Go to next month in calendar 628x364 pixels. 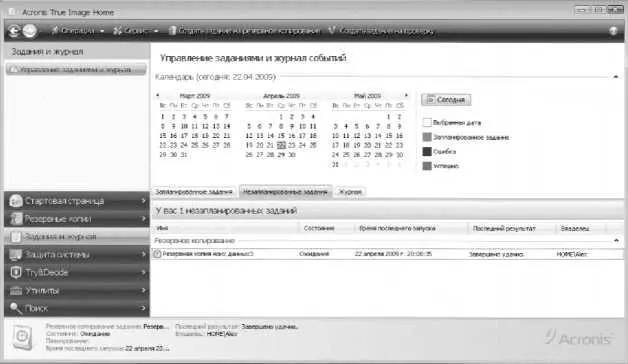(x=406, y=95)
